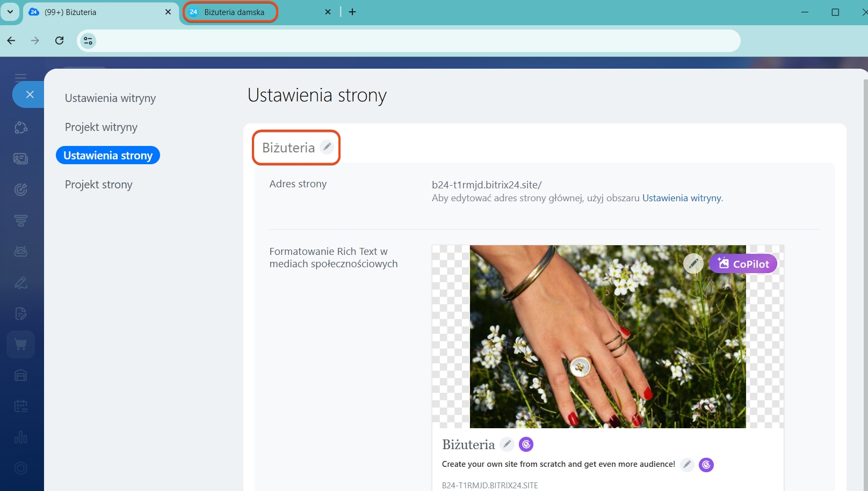This screenshot has width=868, height=491.
Task: Edit the site description text with the pencil
Action: click(x=687, y=465)
